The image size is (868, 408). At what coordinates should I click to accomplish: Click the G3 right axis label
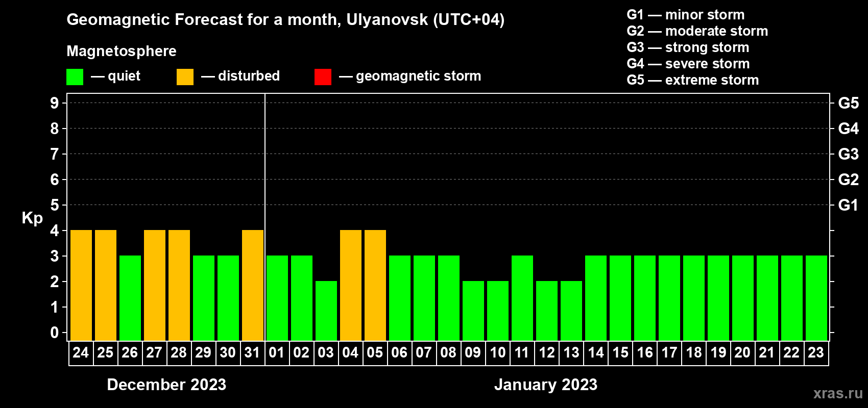(x=849, y=154)
